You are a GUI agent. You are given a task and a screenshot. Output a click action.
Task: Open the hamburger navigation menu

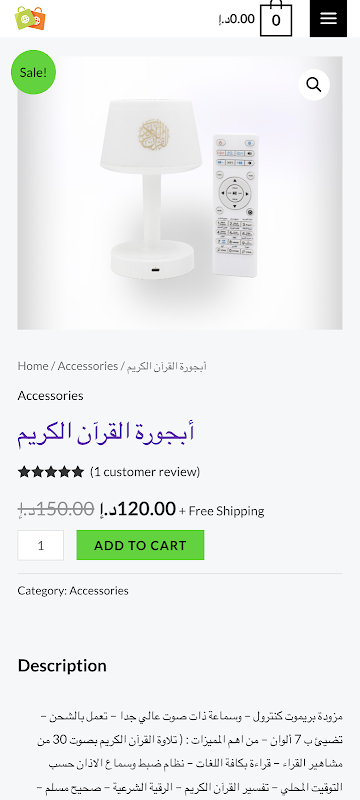click(328, 18)
